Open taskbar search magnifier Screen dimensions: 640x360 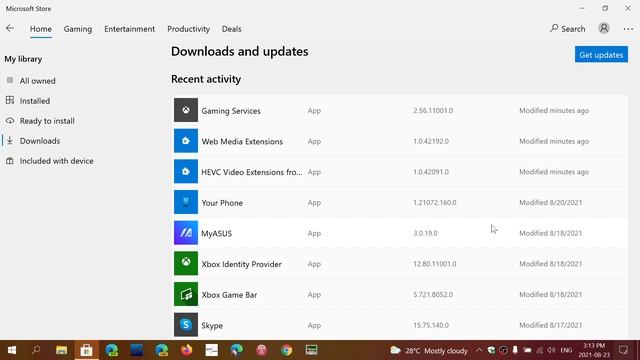point(36,350)
